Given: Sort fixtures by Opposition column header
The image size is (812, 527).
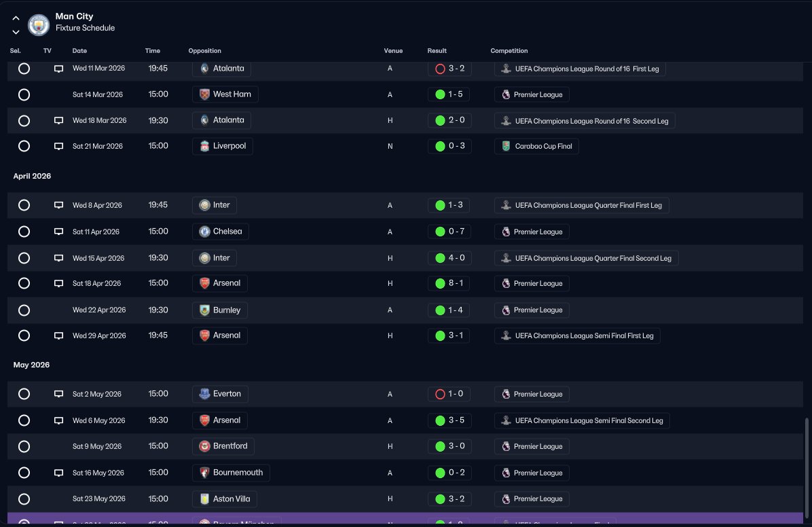Looking at the screenshot, I should pos(204,51).
